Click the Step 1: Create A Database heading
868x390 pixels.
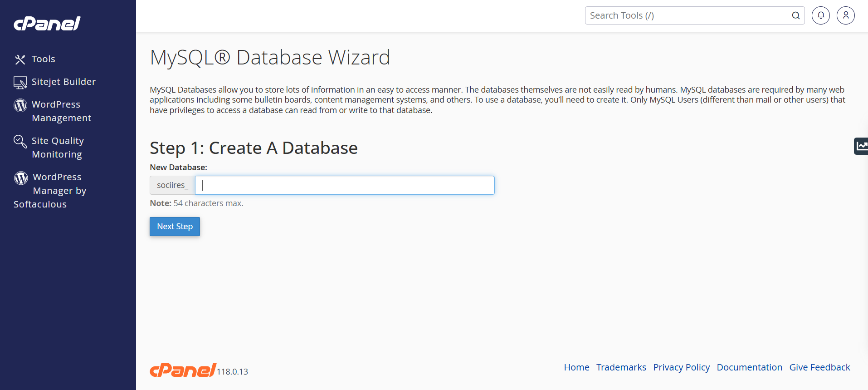[x=254, y=148]
